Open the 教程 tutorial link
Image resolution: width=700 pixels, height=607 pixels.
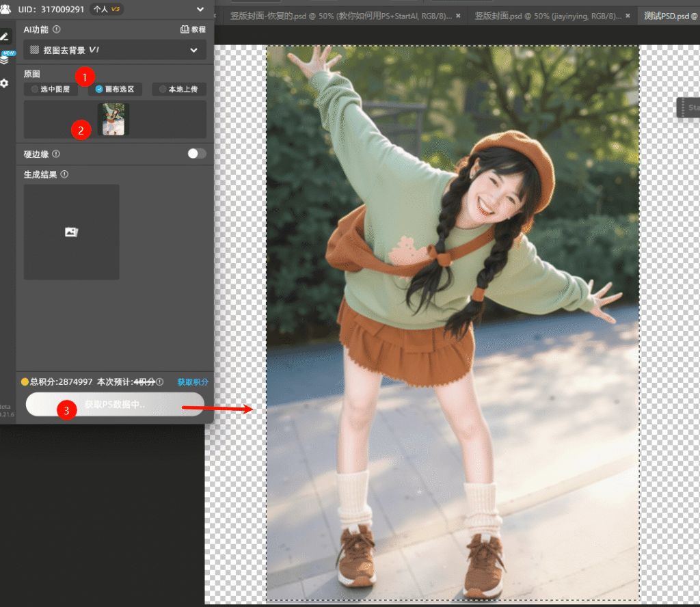[x=193, y=29]
